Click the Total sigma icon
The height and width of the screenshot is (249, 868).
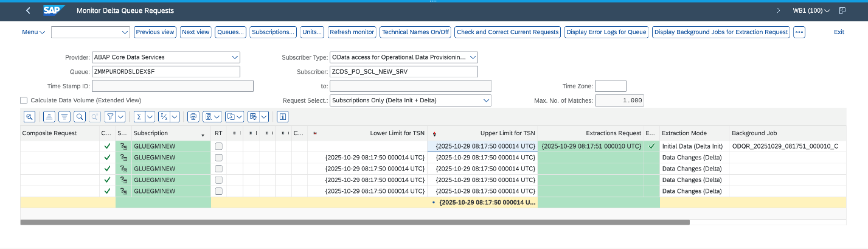coord(139,116)
